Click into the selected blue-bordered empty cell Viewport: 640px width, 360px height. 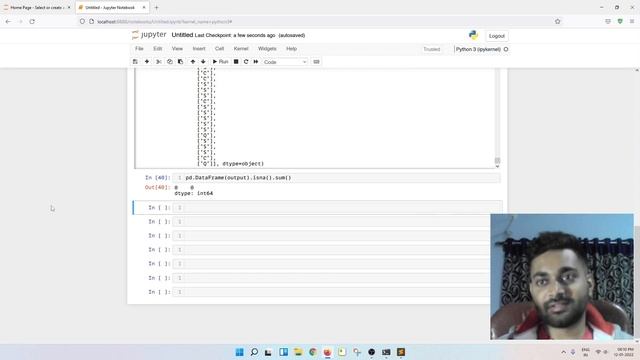[x=337, y=208]
